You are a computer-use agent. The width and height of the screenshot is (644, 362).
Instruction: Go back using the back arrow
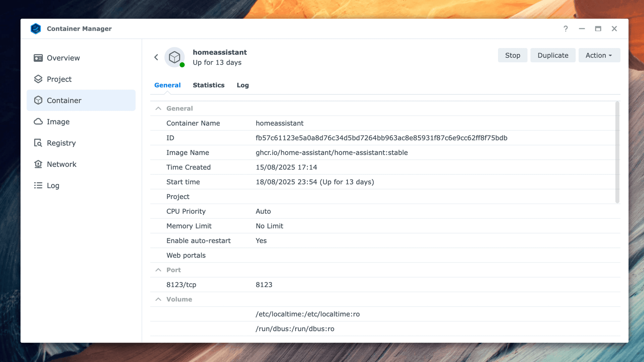point(156,57)
